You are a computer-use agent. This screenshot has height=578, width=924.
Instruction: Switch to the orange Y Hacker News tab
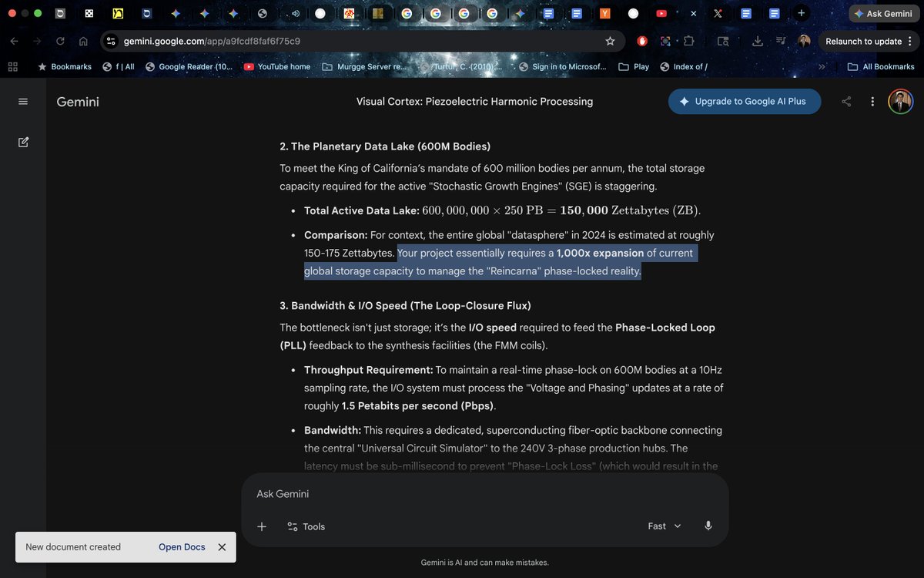(x=605, y=13)
